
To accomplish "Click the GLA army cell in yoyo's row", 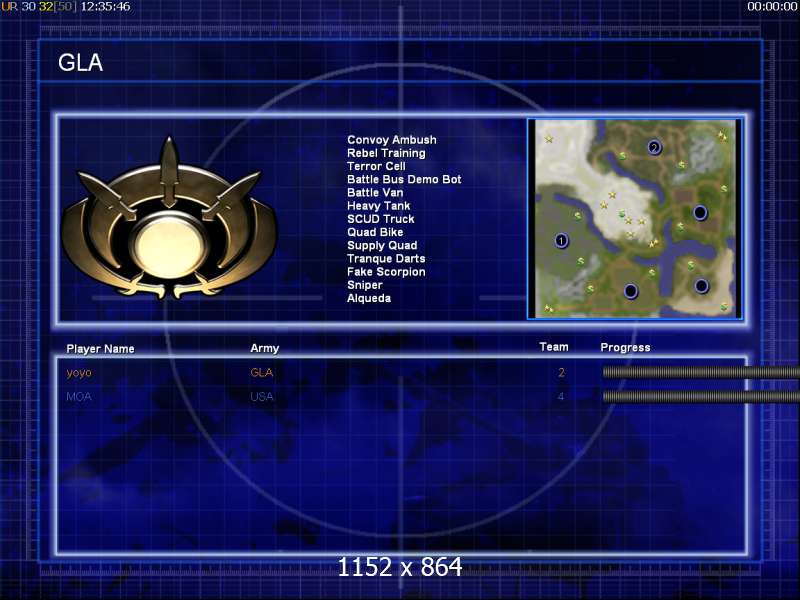I will click(262, 372).
